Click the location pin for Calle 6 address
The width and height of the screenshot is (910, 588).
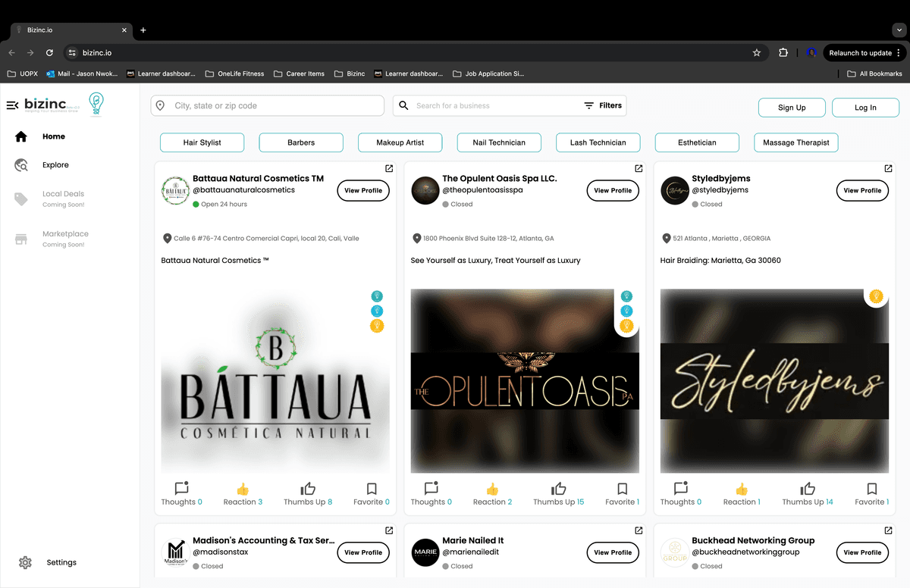[x=168, y=239]
